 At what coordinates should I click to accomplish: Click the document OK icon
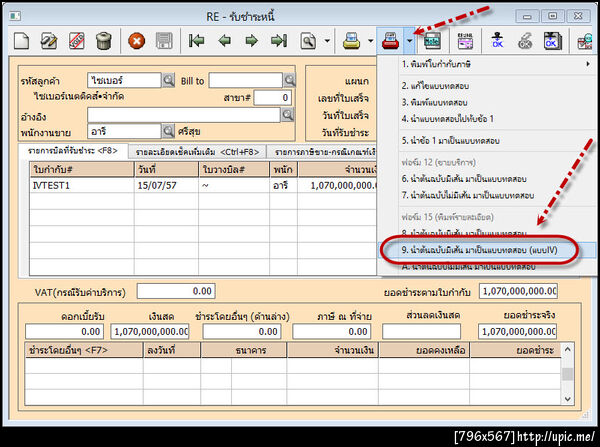click(x=553, y=41)
